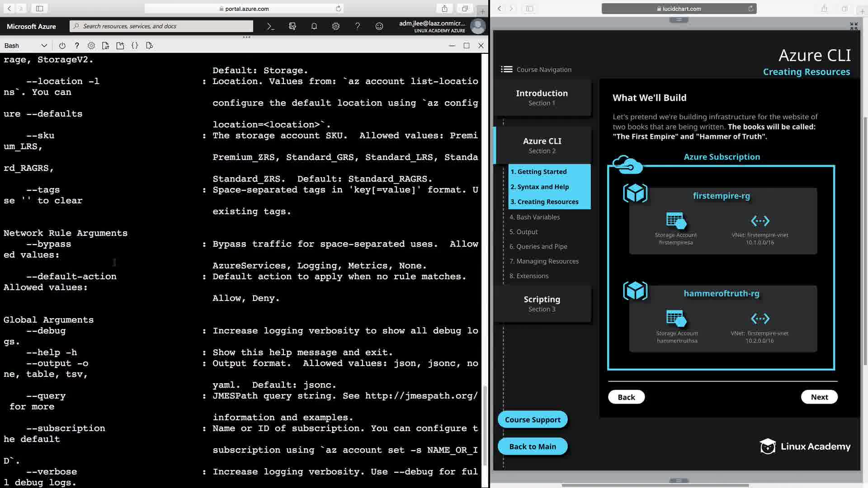The image size is (868, 488).
Task: Open the Scripting Section 3 panel
Action: (542, 304)
